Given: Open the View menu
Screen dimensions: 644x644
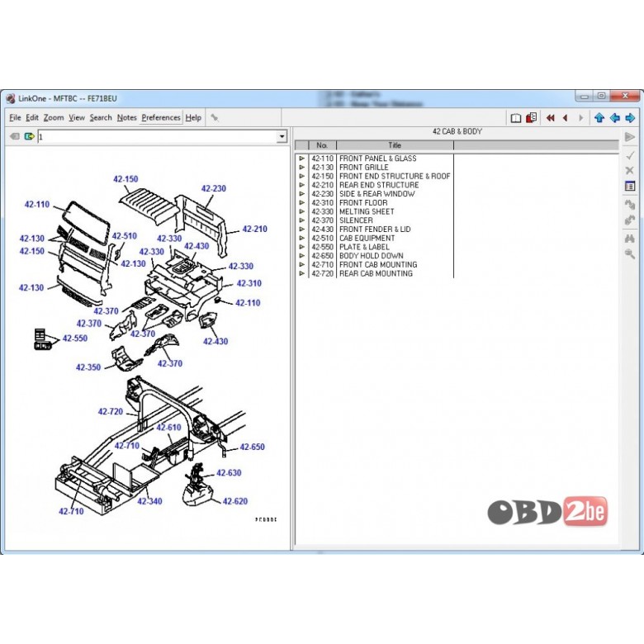Looking at the screenshot, I should 77,117.
